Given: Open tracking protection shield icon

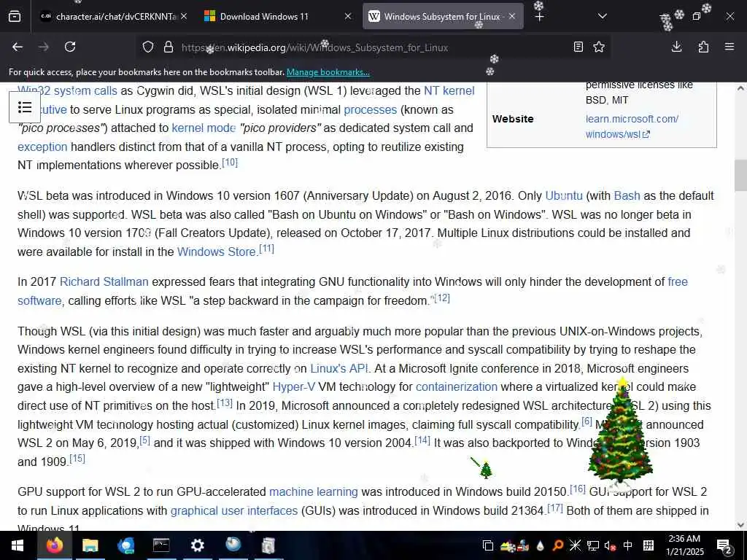Looking at the screenshot, I should click(148, 47).
